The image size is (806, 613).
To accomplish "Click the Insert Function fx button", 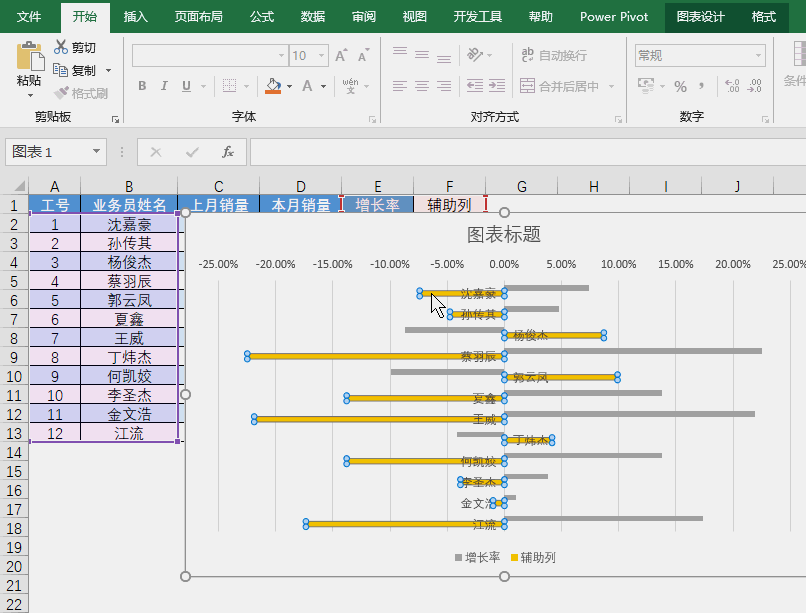I will tap(227, 152).
